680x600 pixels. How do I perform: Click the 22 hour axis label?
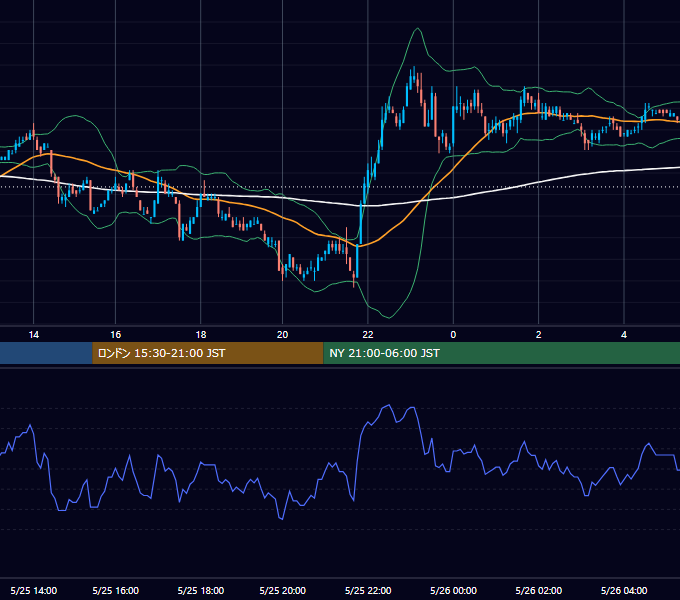coord(368,335)
